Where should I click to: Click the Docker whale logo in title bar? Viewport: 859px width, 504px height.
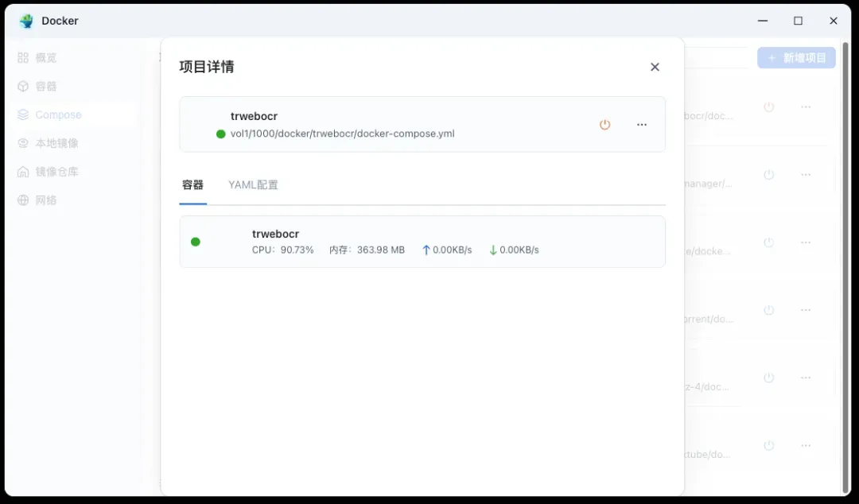[x=26, y=21]
